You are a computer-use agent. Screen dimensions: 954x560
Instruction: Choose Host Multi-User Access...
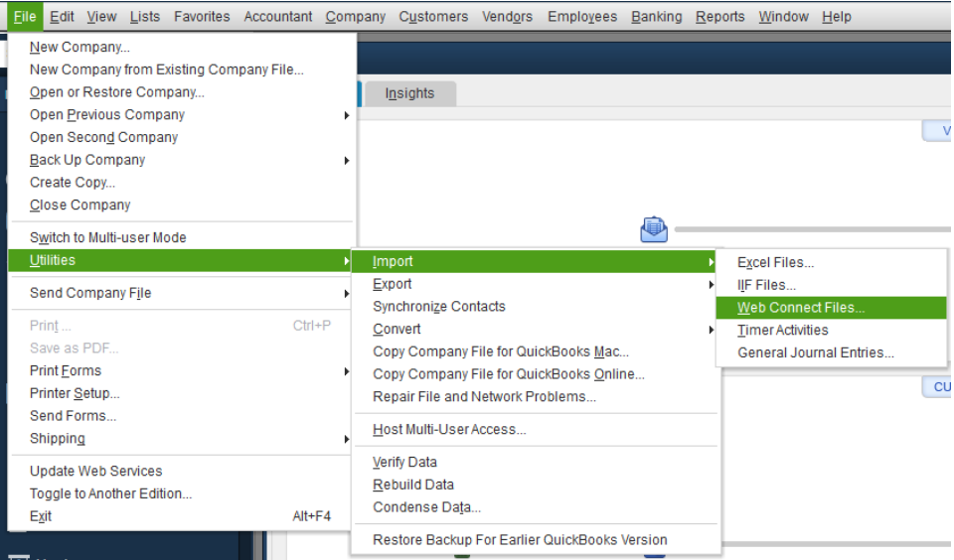[536, 429]
